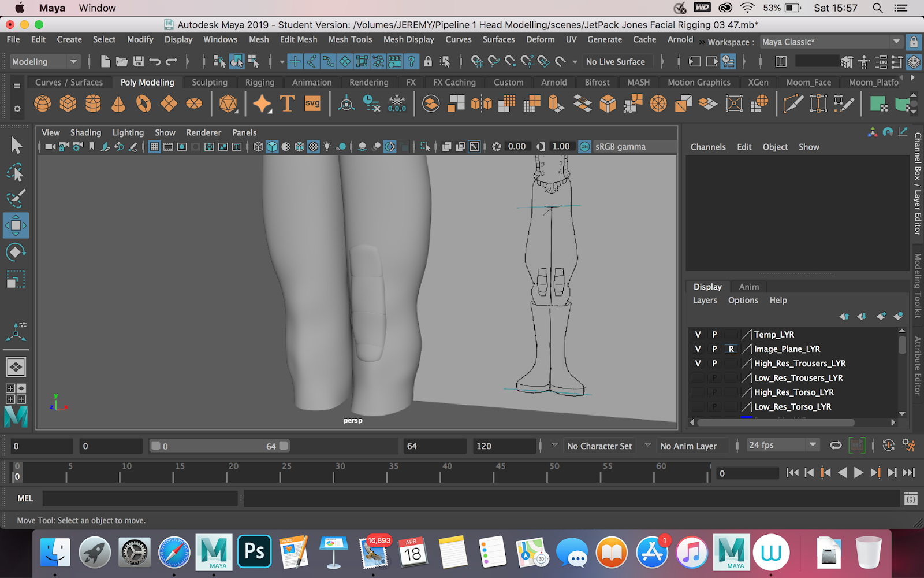
Task: Select the Move tool in the toolbox
Action: click(16, 225)
